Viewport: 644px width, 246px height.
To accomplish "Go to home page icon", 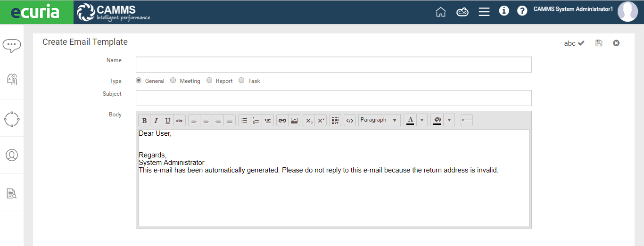I will point(441,12).
